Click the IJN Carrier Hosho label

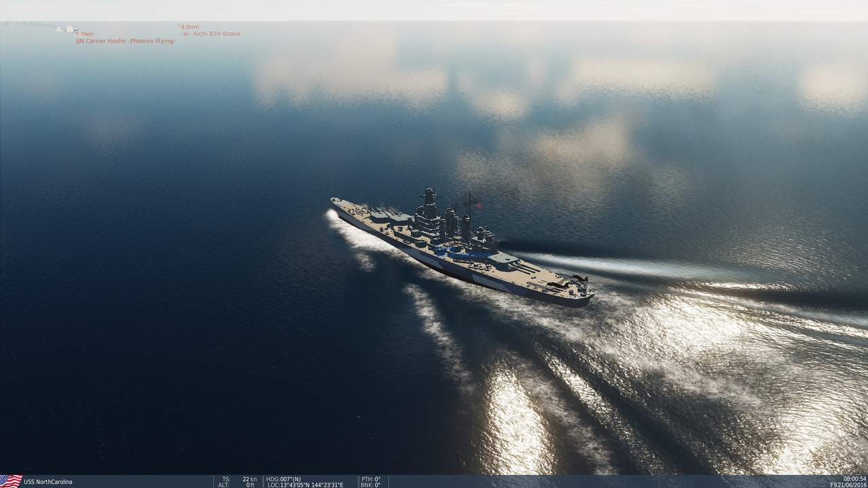(125, 41)
